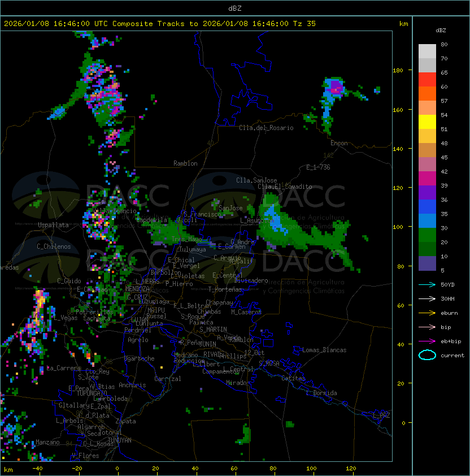Select the purple 36-39 dBZ swatch
Image resolution: width=470 pixels, height=476 pixels.
(427, 193)
